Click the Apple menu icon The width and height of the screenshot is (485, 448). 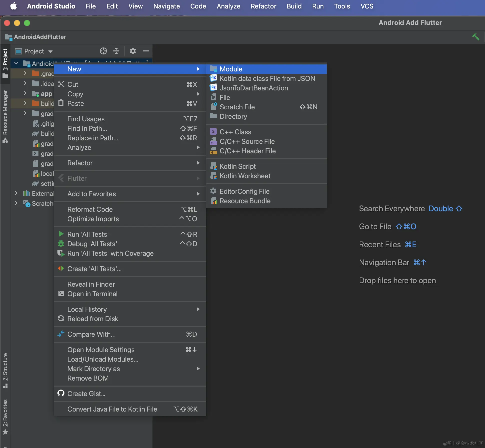click(13, 6)
